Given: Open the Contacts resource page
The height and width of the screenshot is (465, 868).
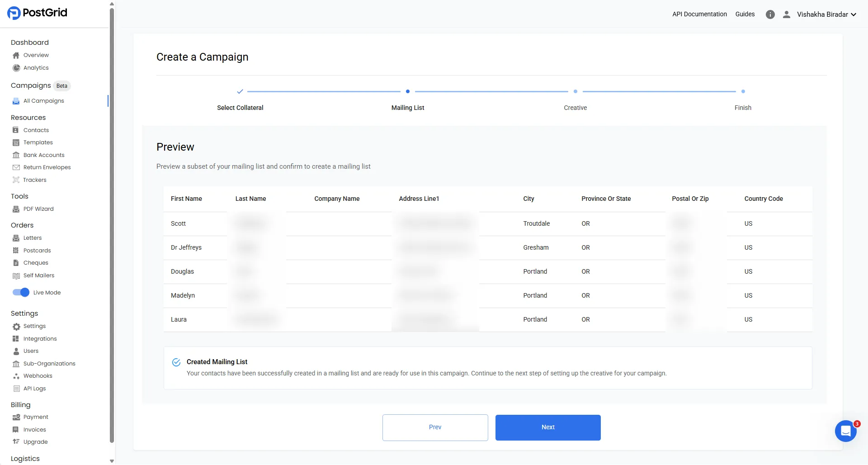Looking at the screenshot, I should click(x=36, y=130).
